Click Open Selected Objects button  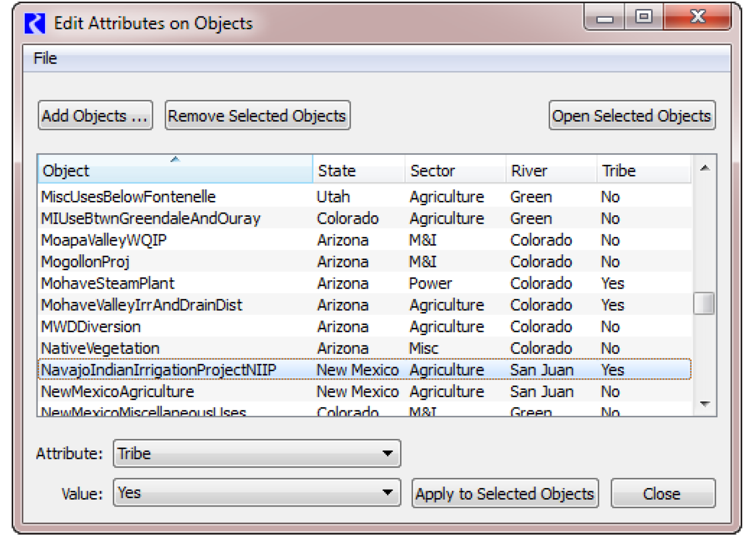coord(632,116)
